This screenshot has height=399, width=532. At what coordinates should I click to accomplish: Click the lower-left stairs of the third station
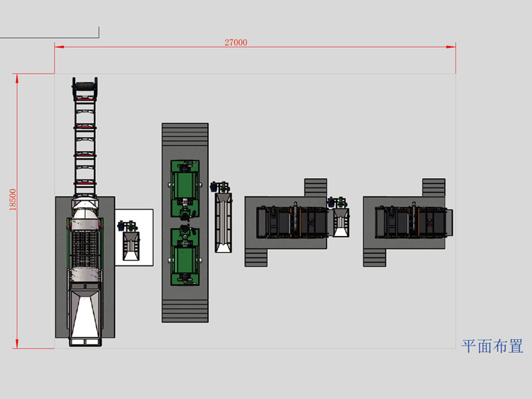tap(255, 257)
